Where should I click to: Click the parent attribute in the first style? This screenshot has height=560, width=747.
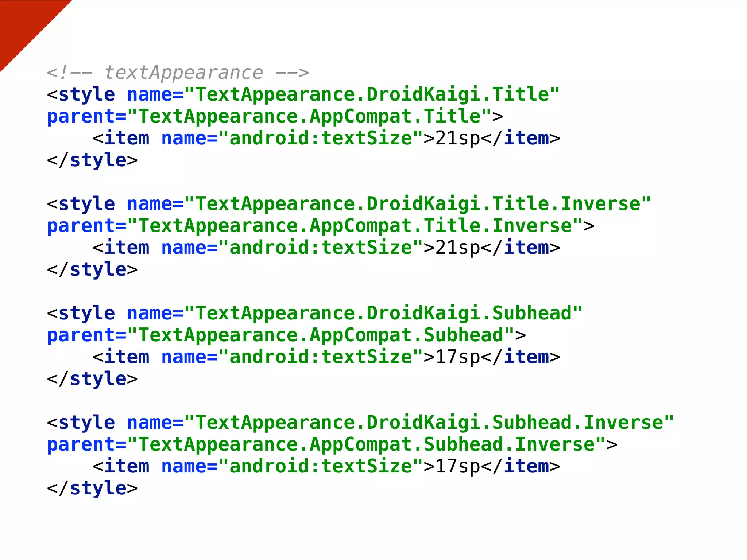coord(81,117)
